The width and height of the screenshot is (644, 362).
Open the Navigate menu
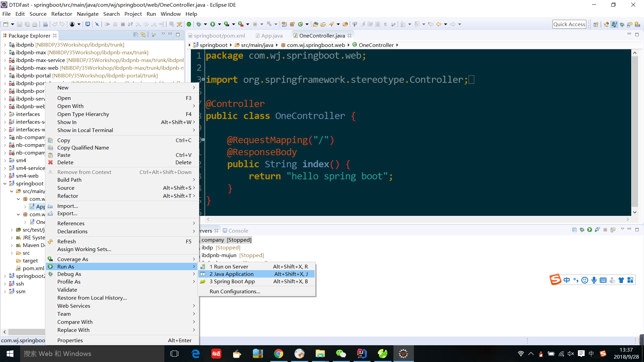[x=88, y=14]
